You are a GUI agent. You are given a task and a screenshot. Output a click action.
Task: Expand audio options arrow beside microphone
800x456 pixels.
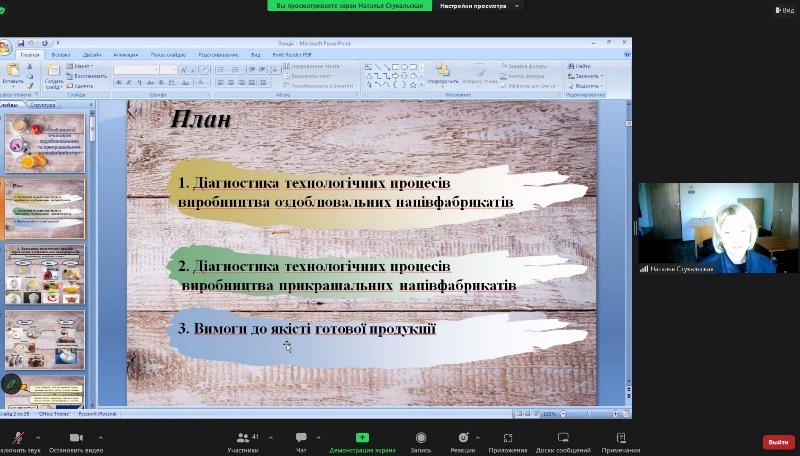pos(38,437)
